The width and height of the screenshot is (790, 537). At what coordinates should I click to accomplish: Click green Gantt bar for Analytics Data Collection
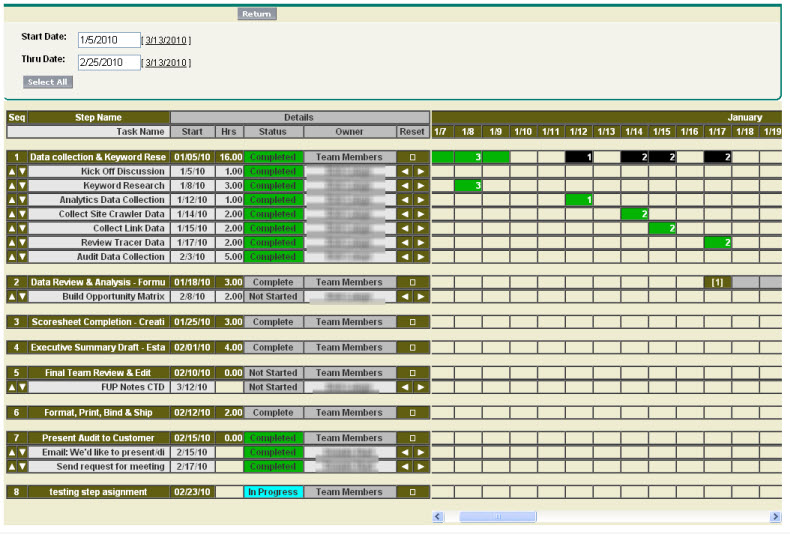pos(579,200)
